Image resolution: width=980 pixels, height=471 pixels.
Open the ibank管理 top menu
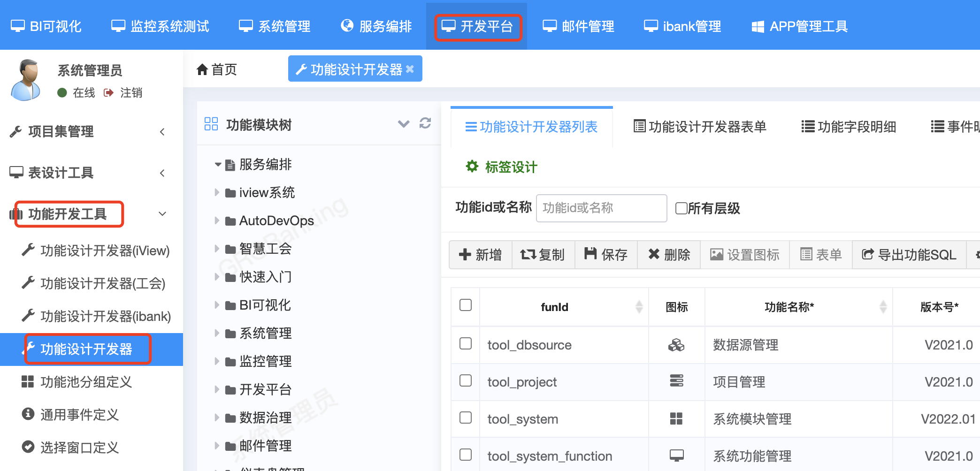click(682, 26)
